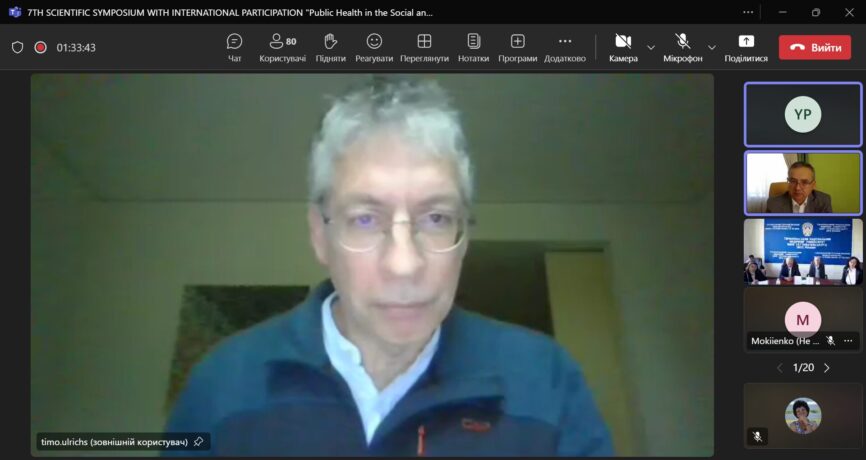This screenshot has height=460, width=866.
Task: Click the red recording indicator
Action: point(41,47)
